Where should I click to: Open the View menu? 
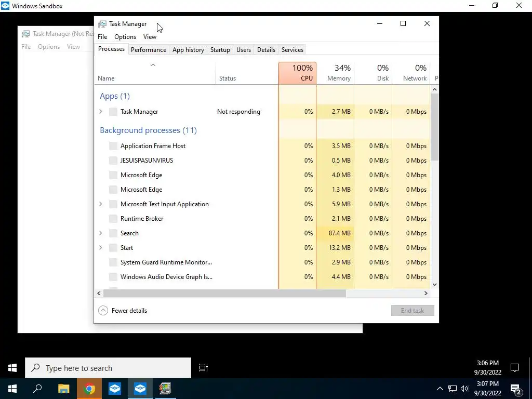tap(150, 37)
